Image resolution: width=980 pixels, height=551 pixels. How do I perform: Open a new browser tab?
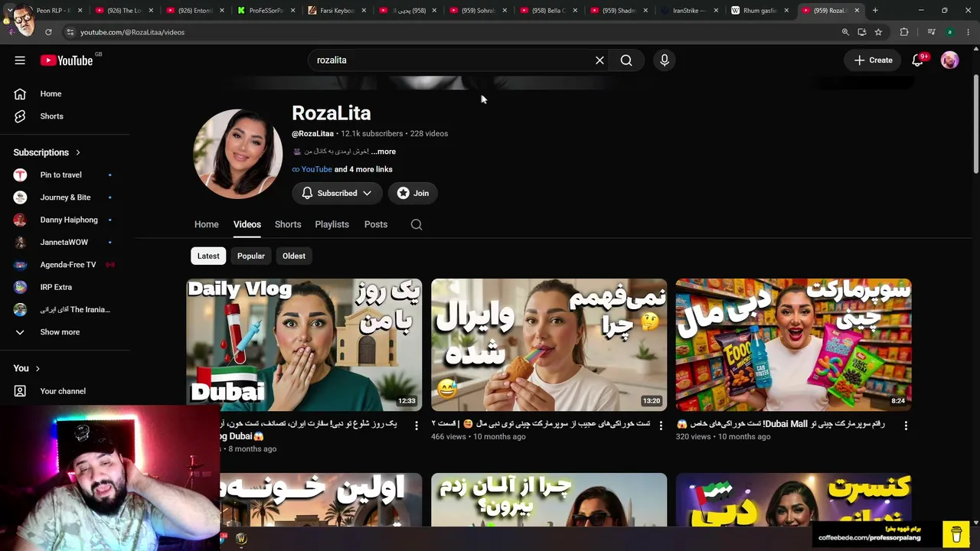(x=875, y=11)
